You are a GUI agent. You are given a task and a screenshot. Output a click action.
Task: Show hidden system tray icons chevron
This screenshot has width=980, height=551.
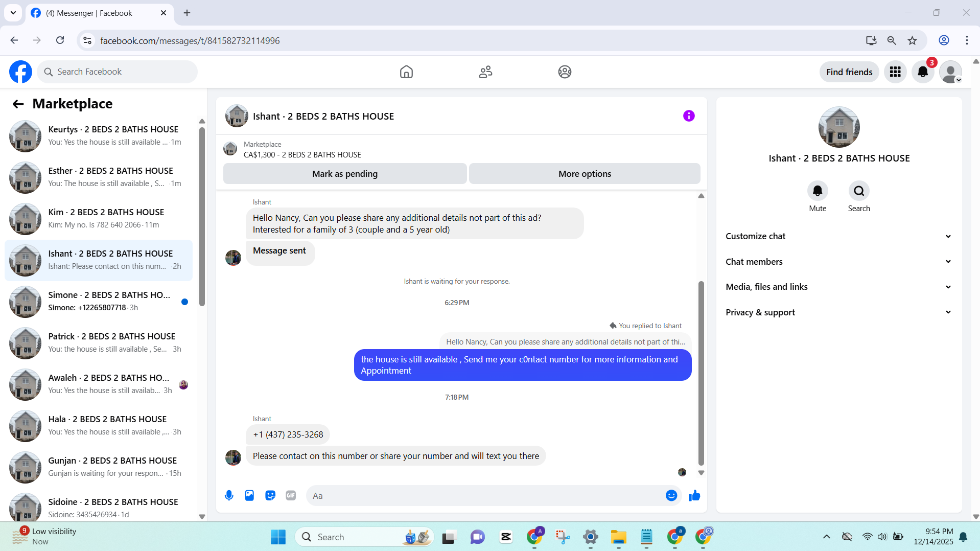click(826, 537)
